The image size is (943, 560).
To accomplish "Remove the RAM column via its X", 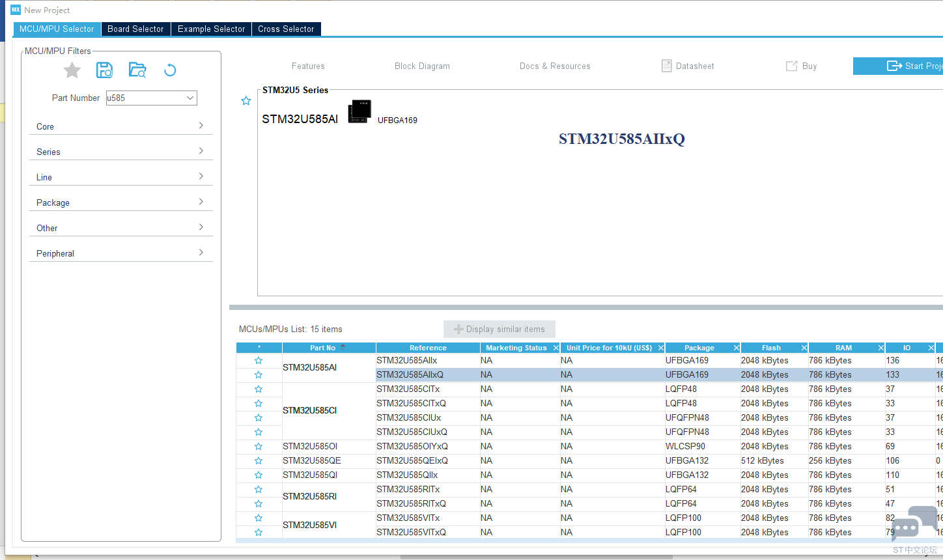I will pyautogui.click(x=881, y=348).
